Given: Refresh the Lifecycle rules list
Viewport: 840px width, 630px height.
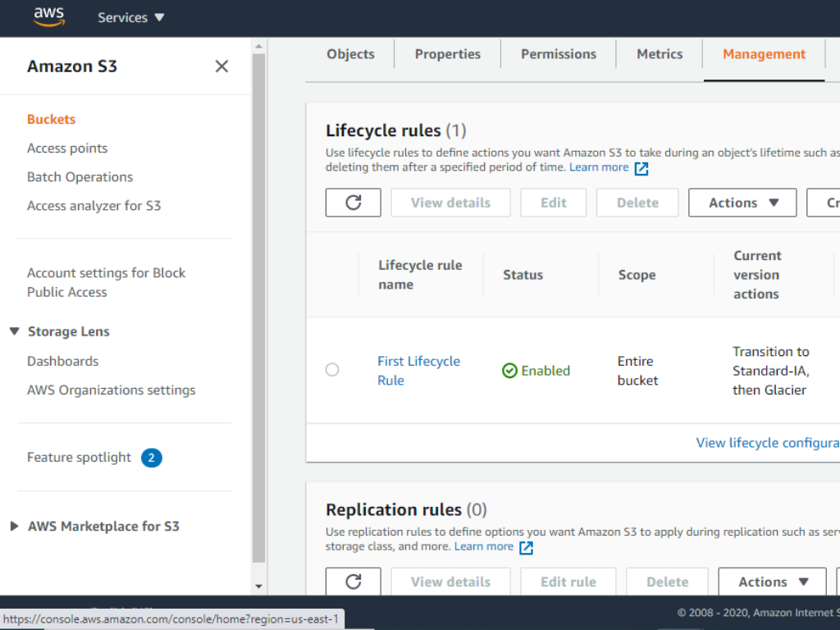Looking at the screenshot, I should [353, 203].
